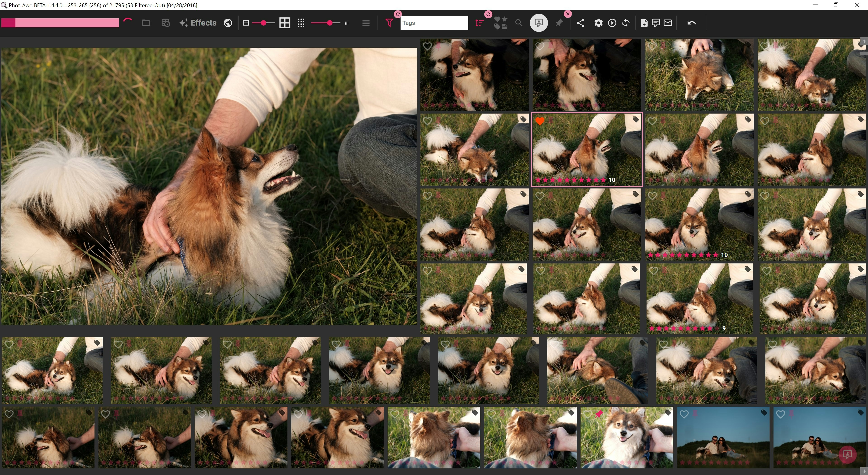Click the globe map icon
This screenshot has width=868, height=475.
228,23
